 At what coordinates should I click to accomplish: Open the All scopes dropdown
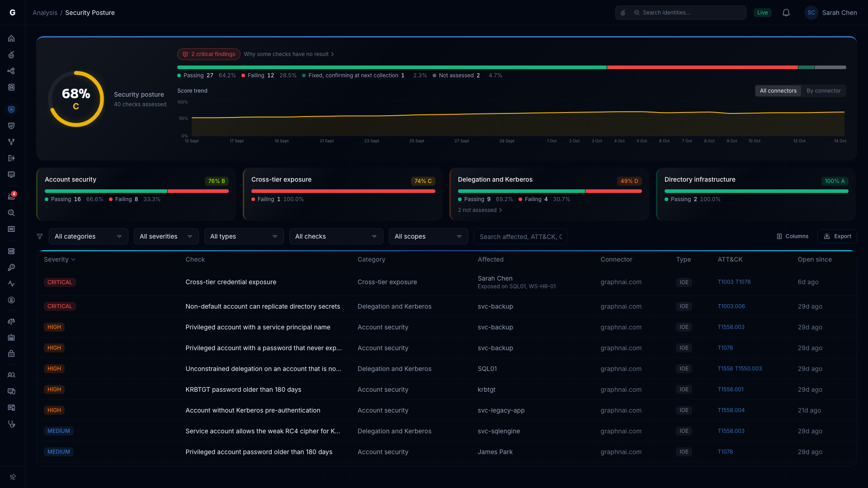[429, 236]
